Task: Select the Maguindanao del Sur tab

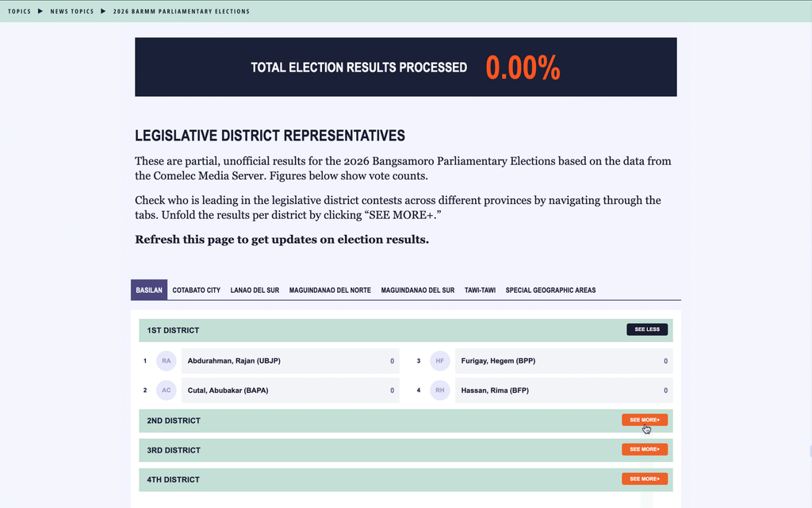Action: point(418,291)
